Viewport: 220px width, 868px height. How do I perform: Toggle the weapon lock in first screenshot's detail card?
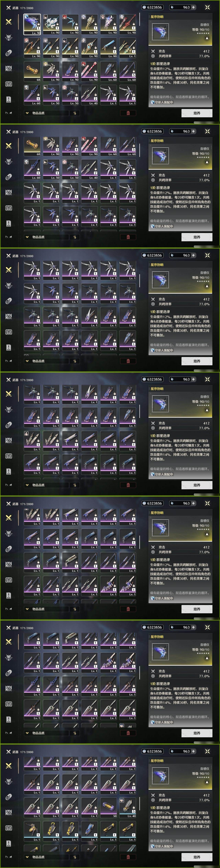207,38
